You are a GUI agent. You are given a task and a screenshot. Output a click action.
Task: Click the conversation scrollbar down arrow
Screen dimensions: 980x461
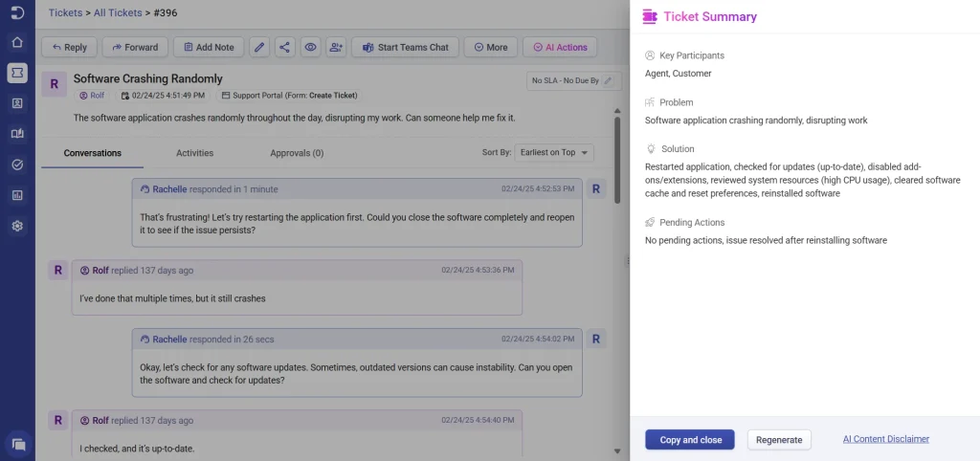tap(617, 450)
